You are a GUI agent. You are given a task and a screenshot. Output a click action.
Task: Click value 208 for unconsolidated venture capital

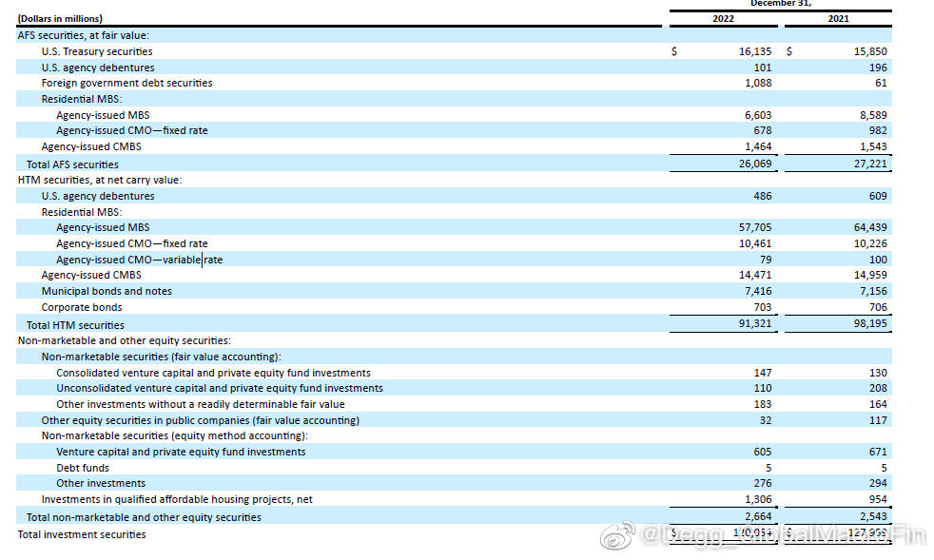click(878, 388)
